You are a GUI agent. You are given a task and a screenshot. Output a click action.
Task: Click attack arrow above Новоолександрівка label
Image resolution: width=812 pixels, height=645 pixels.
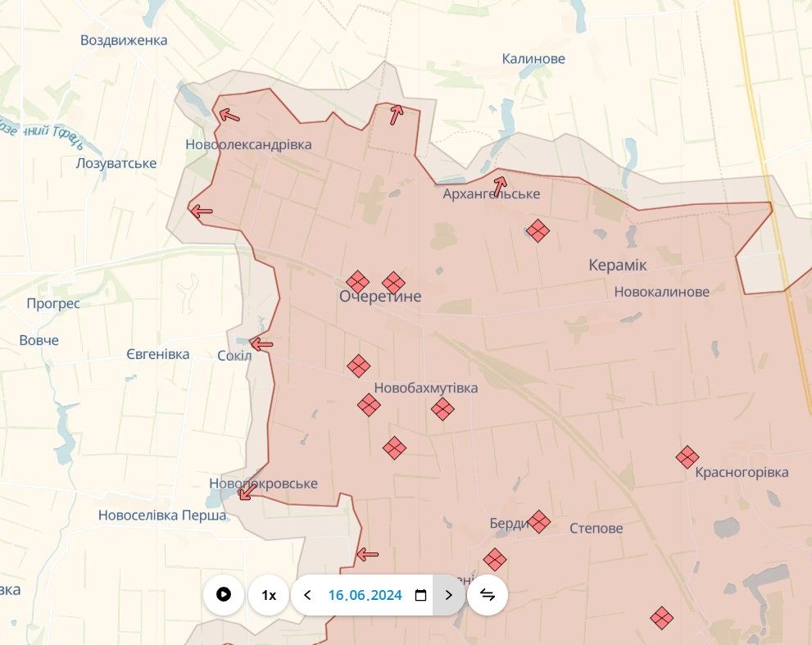tap(229, 115)
